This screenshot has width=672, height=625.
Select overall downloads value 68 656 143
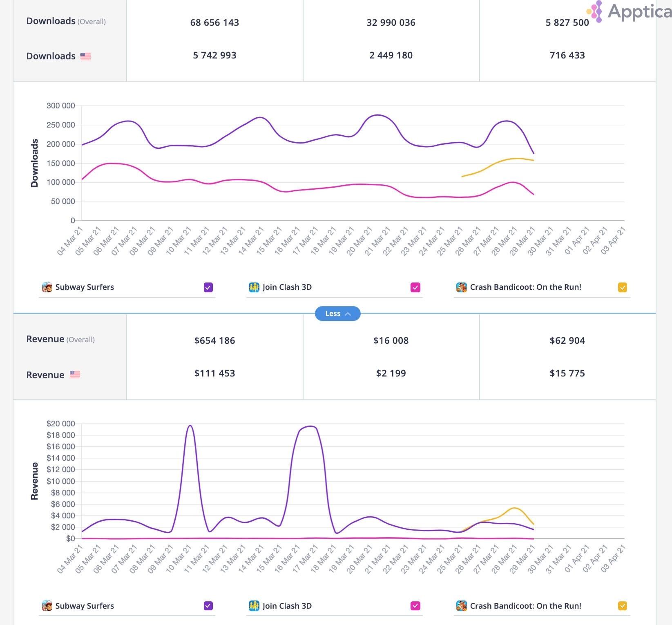tap(214, 22)
